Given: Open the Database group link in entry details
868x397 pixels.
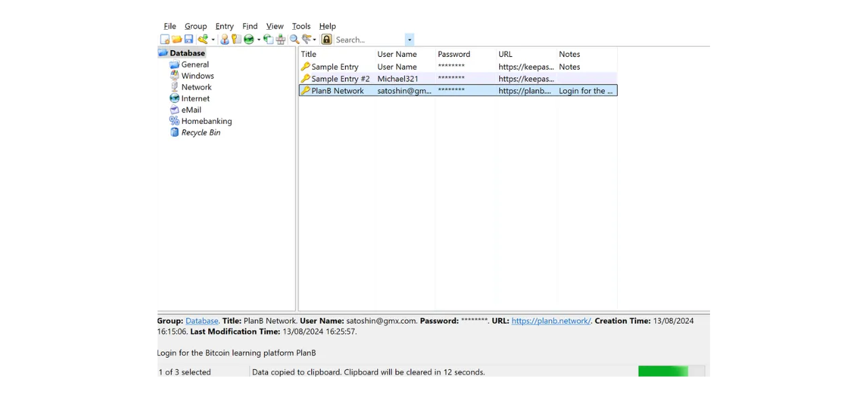Looking at the screenshot, I should coord(201,320).
